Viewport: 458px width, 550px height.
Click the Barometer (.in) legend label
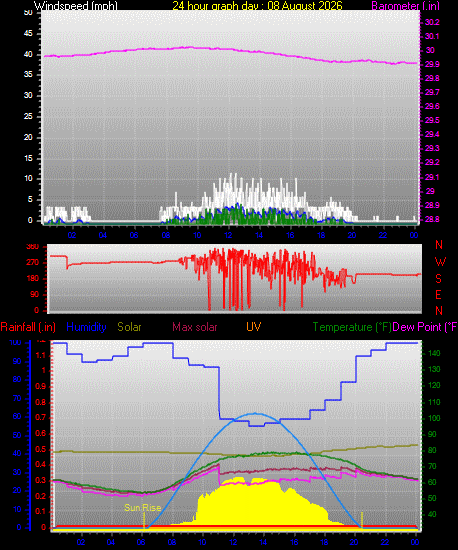pyautogui.click(x=405, y=6)
